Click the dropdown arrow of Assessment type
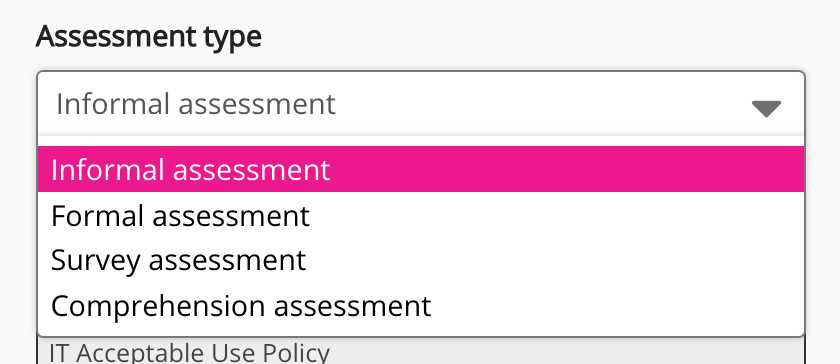Image resolution: width=840 pixels, height=364 pixels. click(x=766, y=108)
